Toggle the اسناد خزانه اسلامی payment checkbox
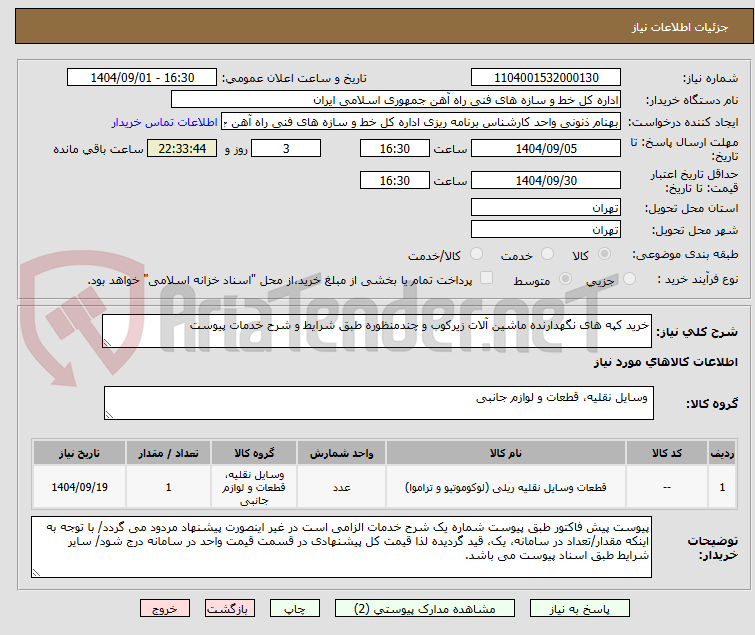The width and height of the screenshot is (755, 635). (487, 278)
